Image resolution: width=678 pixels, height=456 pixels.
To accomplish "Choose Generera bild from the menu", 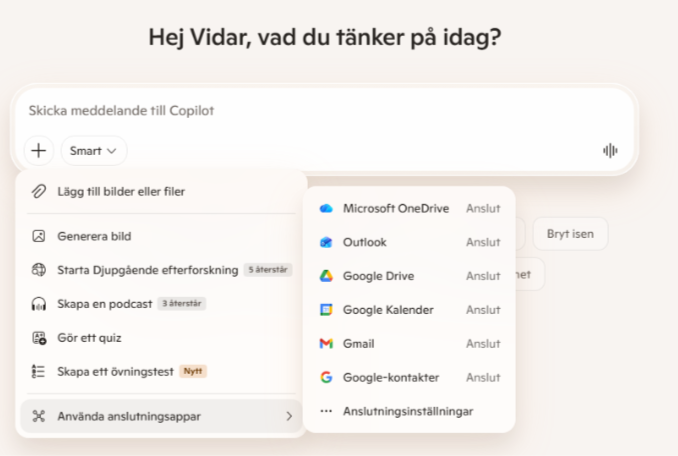I will (x=95, y=237).
